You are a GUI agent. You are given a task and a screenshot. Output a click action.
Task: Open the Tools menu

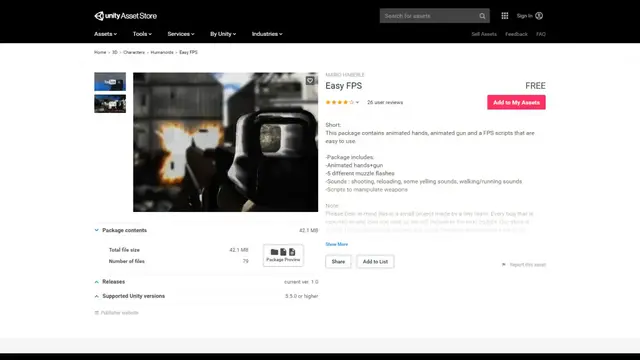click(142, 34)
